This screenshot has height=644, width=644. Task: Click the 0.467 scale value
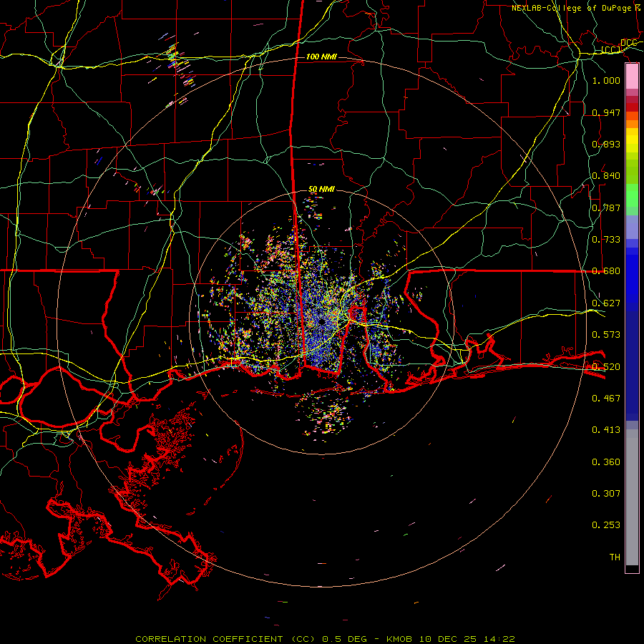606,399
